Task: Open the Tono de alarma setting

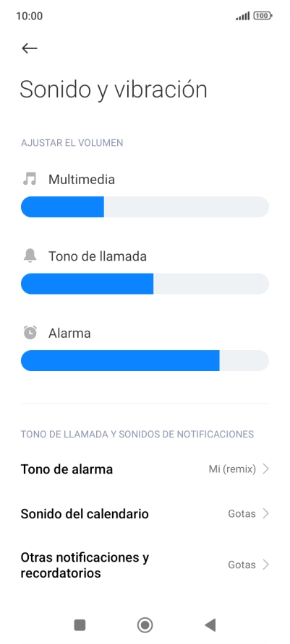Action: pyautogui.click(x=145, y=469)
